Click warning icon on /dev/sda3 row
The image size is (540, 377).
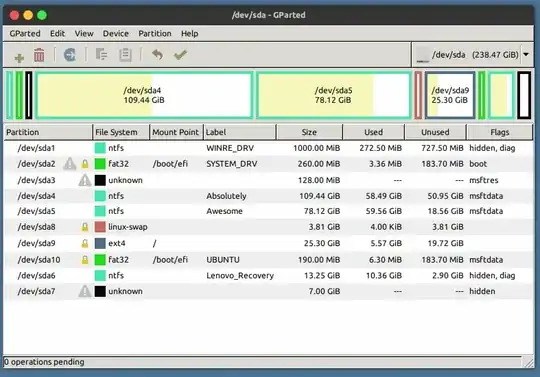(x=84, y=180)
